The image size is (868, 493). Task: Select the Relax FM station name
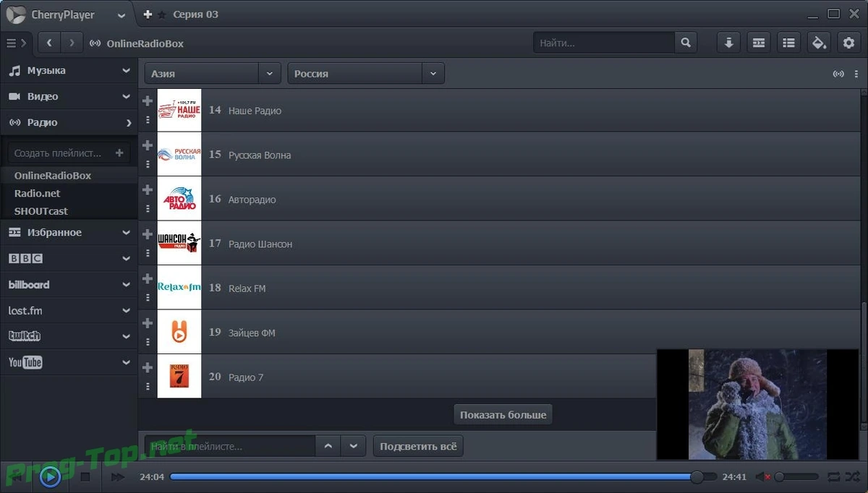click(x=247, y=288)
